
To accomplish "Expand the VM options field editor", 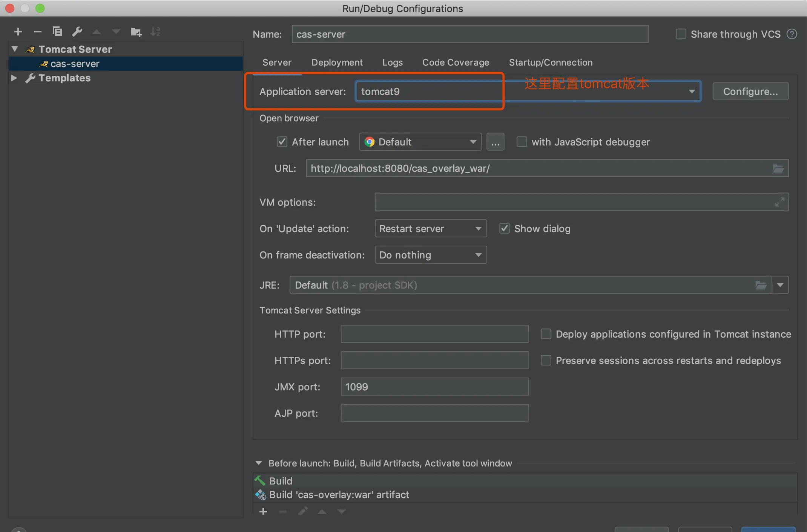I will coord(779,202).
